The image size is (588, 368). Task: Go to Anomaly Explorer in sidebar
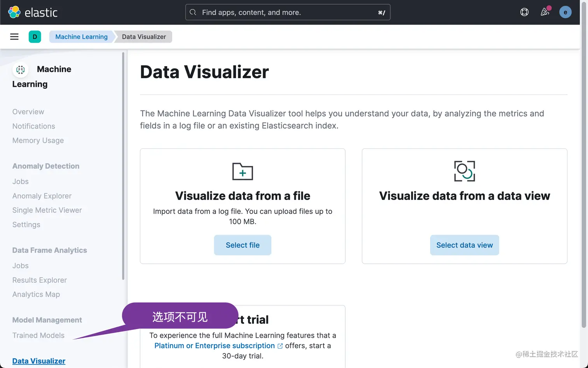click(x=42, y=196)
